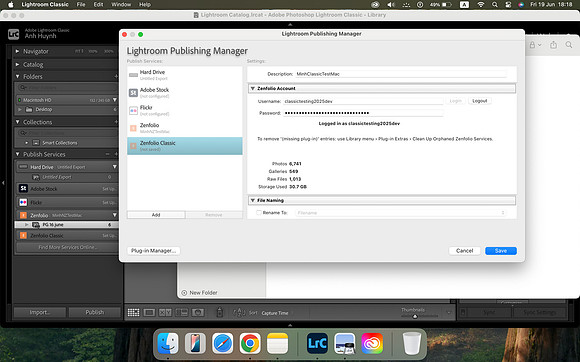Click Find More Services Online
Image resolution: width=580 pixels, height=362 pixels.
click(x=67, y=247)
